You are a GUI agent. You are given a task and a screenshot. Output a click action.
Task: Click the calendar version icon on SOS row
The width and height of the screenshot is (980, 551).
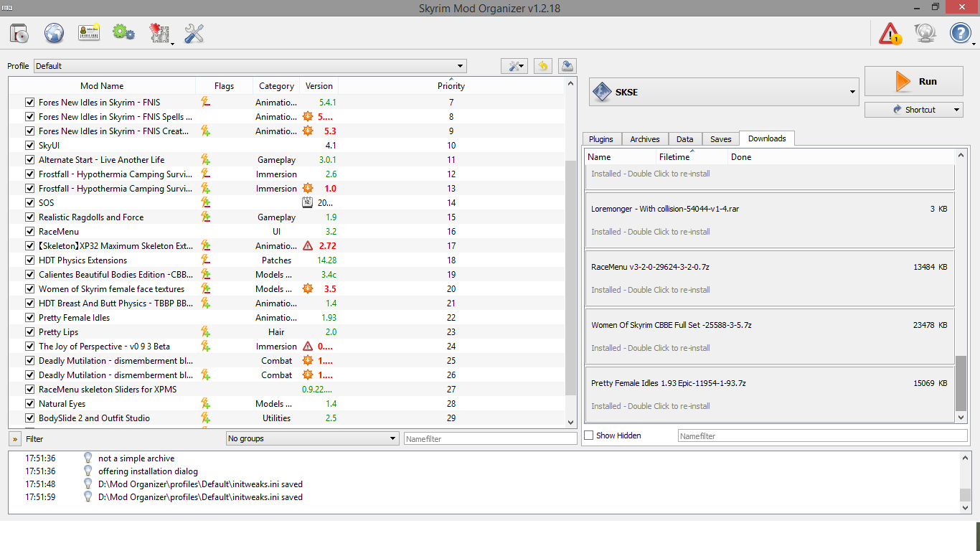308,203
